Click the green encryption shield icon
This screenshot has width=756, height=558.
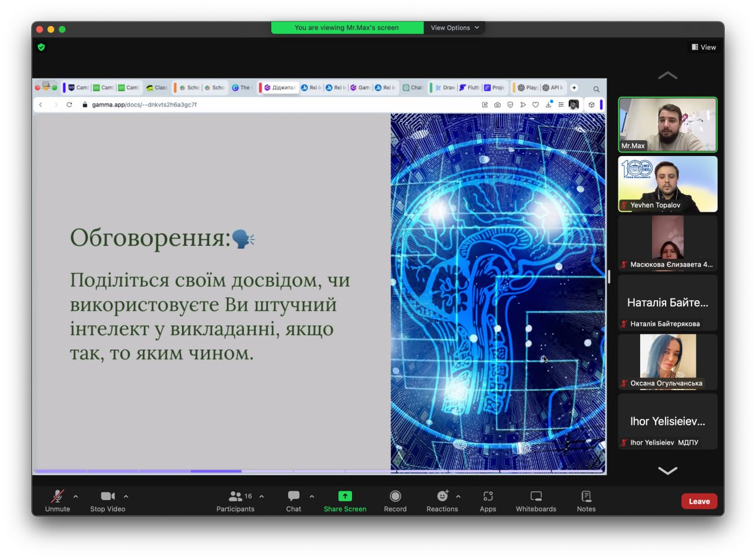click(x=41, y=47)
